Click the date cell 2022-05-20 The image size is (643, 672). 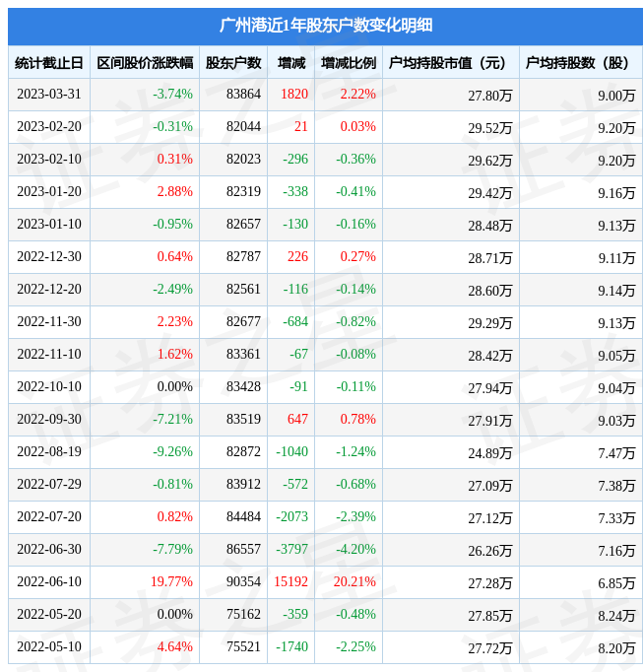pyautogui.click(x=49, y=614)
